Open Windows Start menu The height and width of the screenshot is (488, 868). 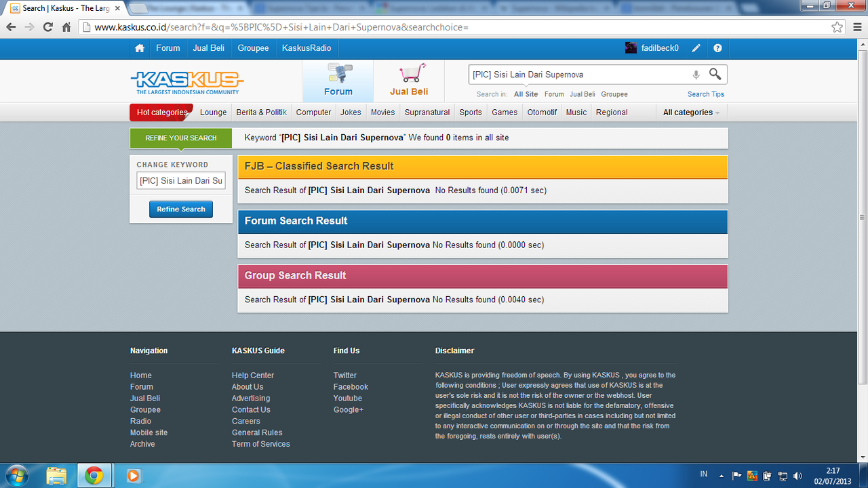coord(16,476)
